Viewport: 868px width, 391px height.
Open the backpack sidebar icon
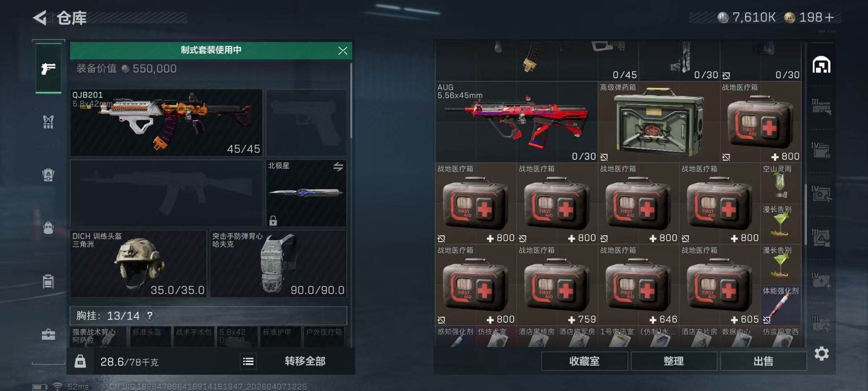[48, 227]
